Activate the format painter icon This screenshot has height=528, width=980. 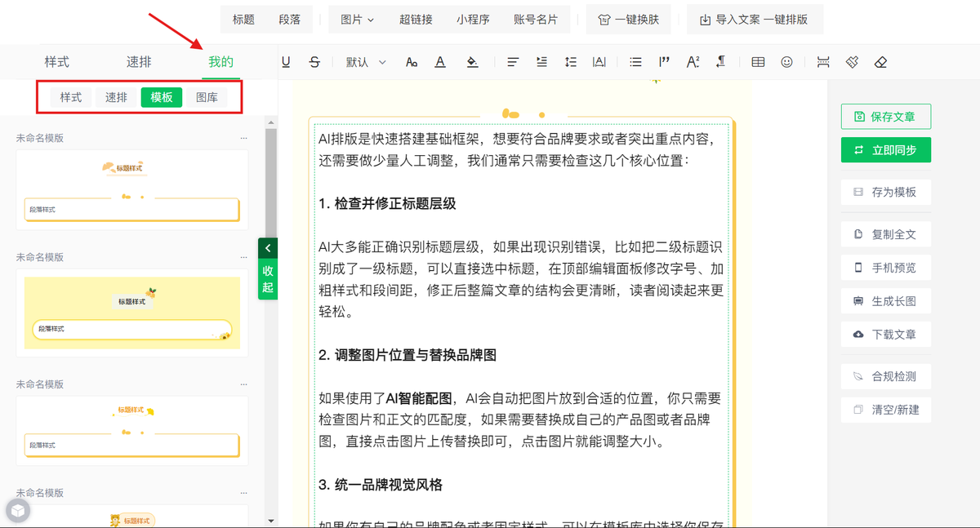pos(852,62)
